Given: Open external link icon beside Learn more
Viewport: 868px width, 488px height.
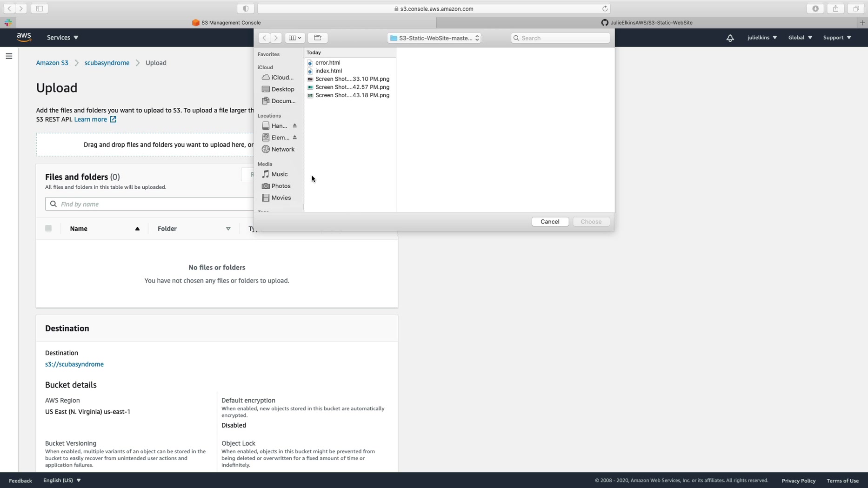Looking at the screenshot, I should pyautogui.click(x=113, y=119).
